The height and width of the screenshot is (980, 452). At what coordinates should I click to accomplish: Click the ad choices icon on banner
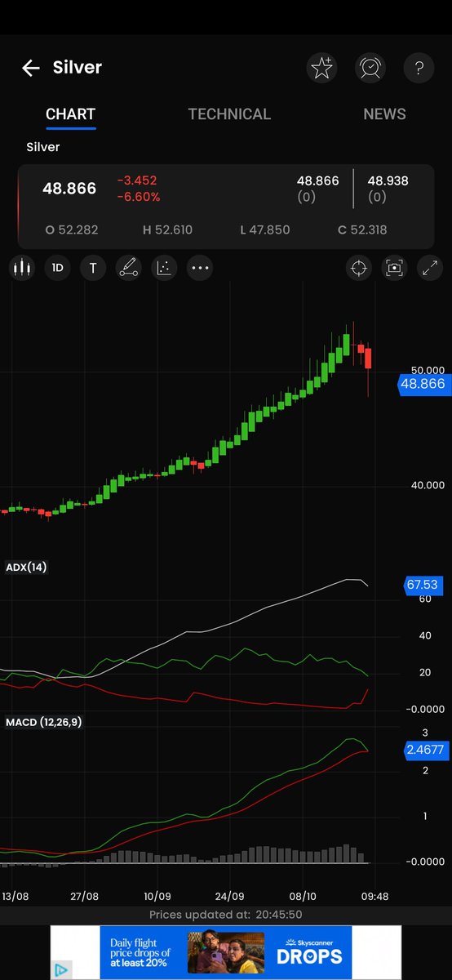tap(60, 970)
